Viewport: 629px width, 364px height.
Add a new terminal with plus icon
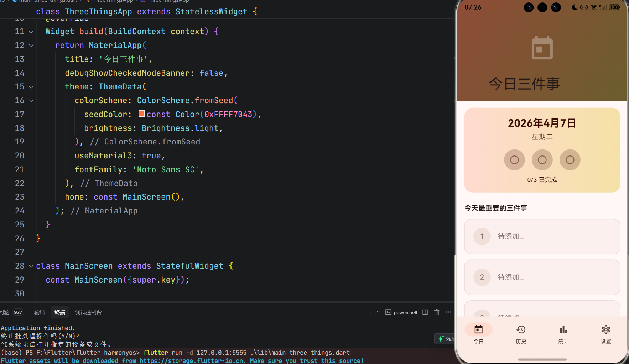[x=371, y=312]
